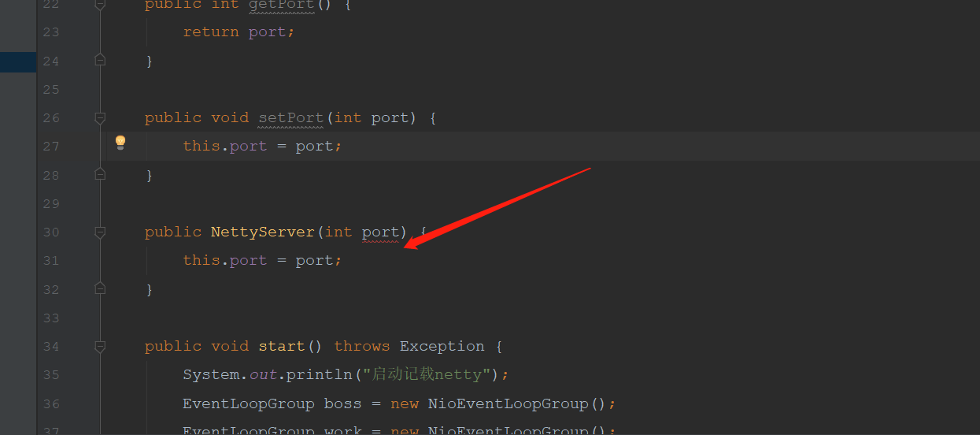Click the fold end marker on line 24
Screen dimensions: 980x435
(x=100, y=59)
